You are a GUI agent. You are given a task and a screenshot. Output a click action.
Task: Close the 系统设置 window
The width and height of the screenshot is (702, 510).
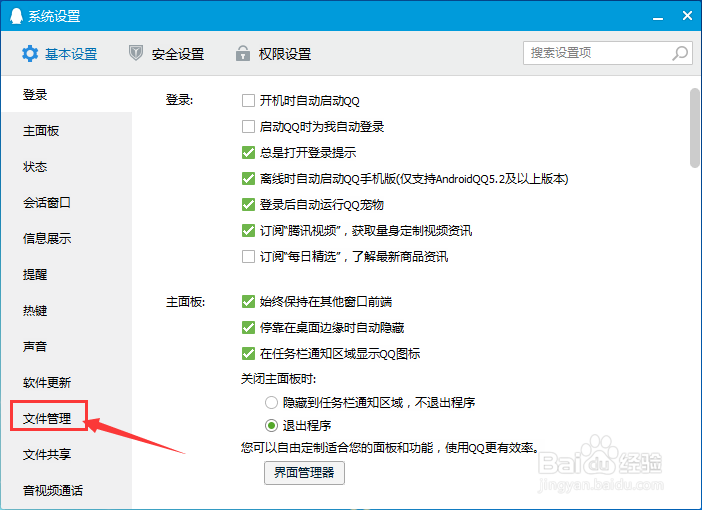click(x=687, y=16)
